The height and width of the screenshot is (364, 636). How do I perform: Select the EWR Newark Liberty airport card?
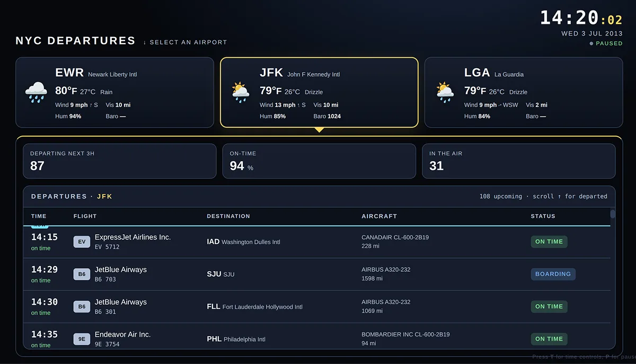click(x=114, y=92)
